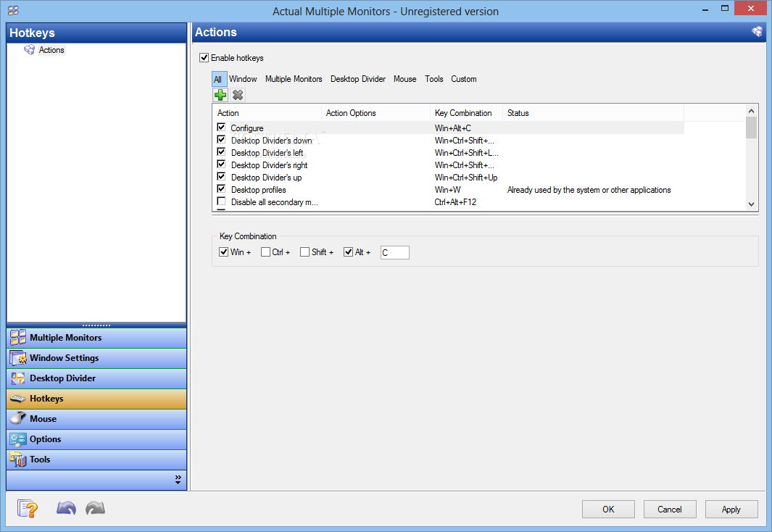Select the Window filter tab
Viewport: 772px width, 532px height.
click(x=243, y=79)
